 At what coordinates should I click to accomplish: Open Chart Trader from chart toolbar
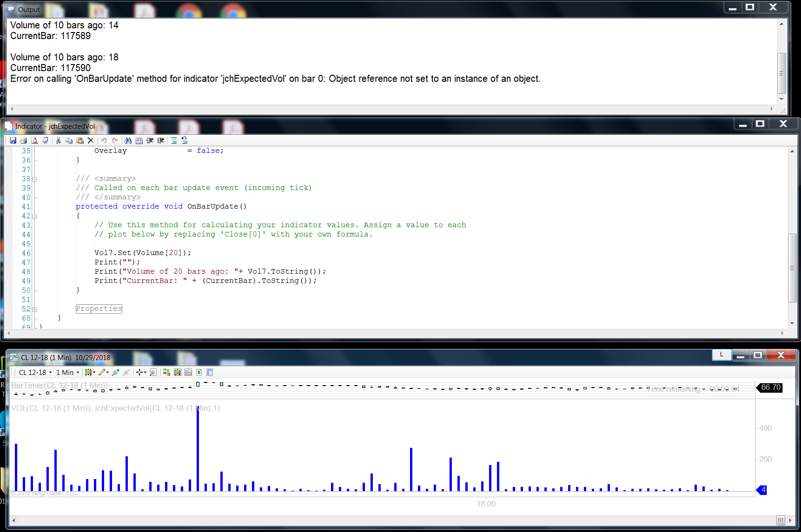tap(166, 372)
